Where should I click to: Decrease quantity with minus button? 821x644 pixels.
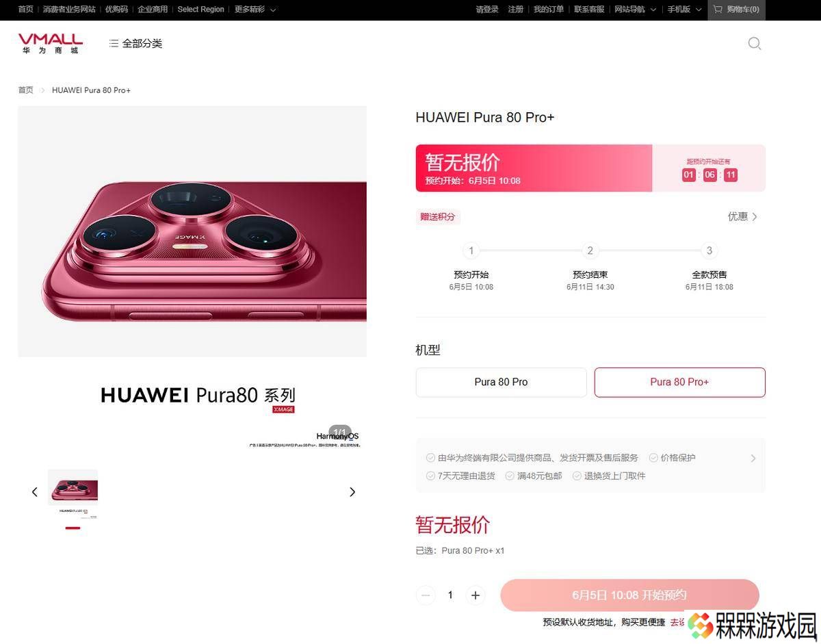[426, 595]
